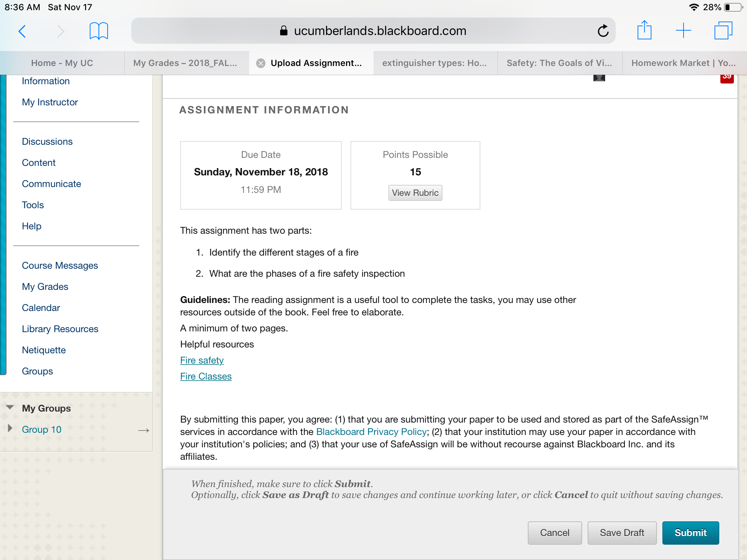Open the Fire Classes link
This screenshot has width=747, height=560.
[x=206, y=376]
